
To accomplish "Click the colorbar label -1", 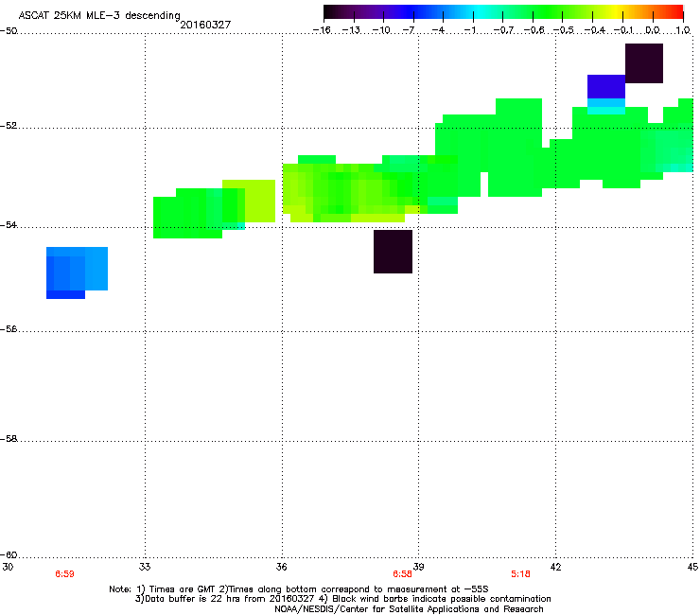I will click(469, 30).
